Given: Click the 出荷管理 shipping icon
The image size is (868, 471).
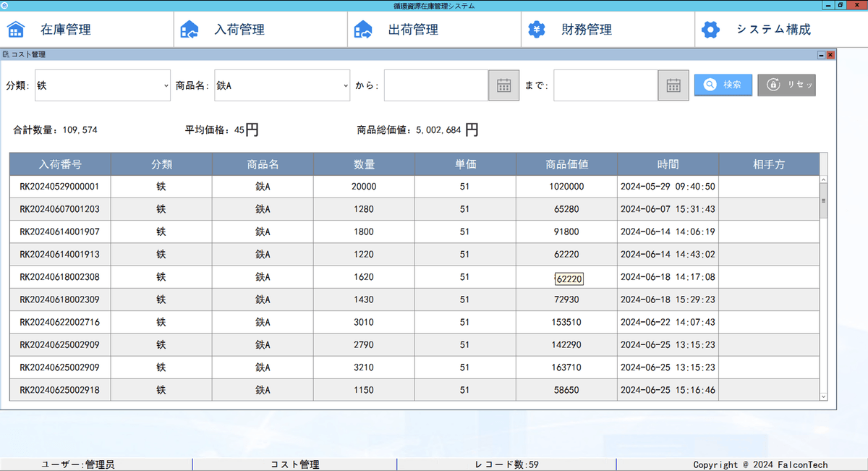Looking at the screenshot, I should click(x=363, y=30).
